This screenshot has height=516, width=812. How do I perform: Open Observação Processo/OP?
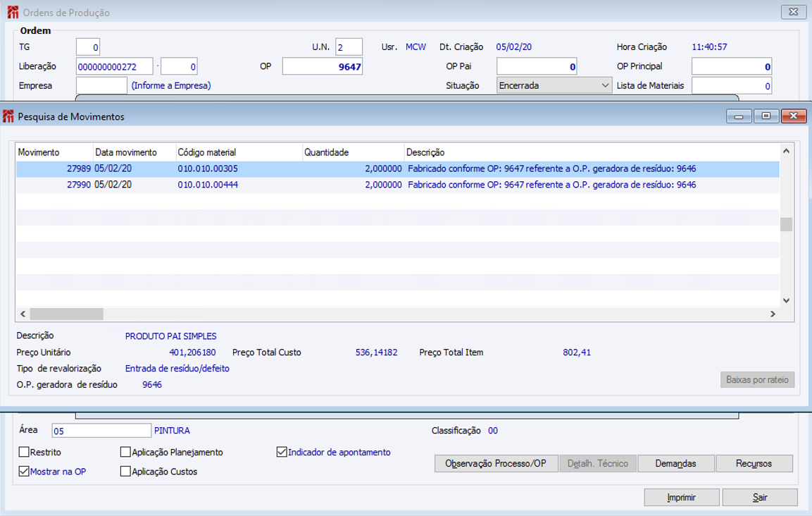tap(496, 464)
